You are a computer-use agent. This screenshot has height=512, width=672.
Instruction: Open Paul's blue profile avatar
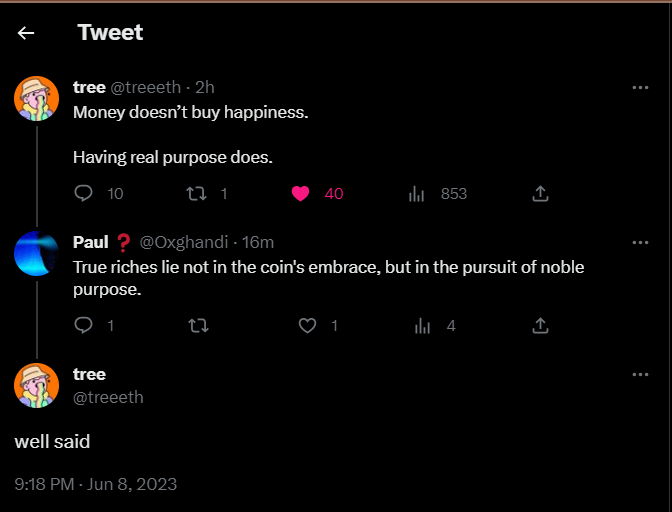[x=36, y=253]
